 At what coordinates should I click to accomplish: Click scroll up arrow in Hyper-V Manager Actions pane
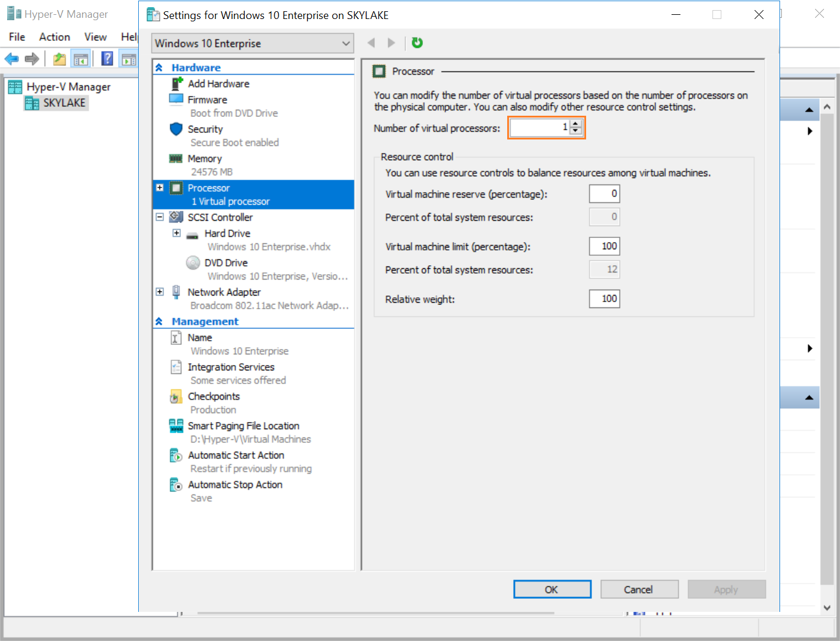point(827,107)
